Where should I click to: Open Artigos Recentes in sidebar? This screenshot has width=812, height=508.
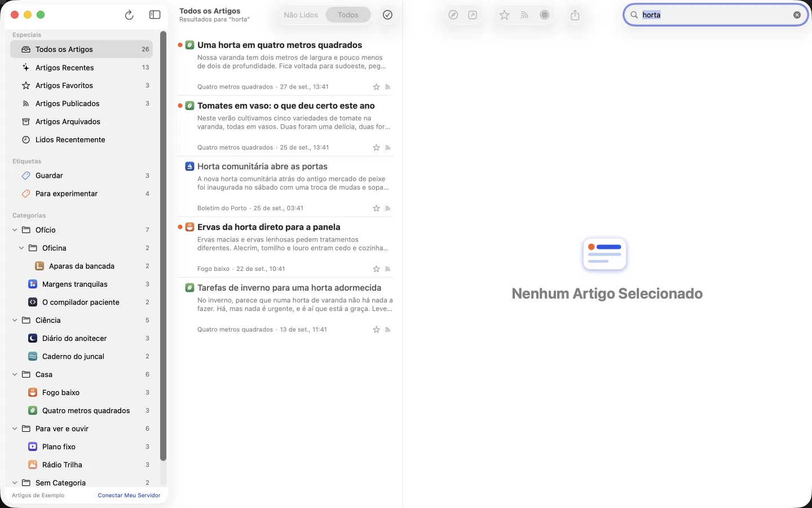pyautogui.click(x=82, y=68)
